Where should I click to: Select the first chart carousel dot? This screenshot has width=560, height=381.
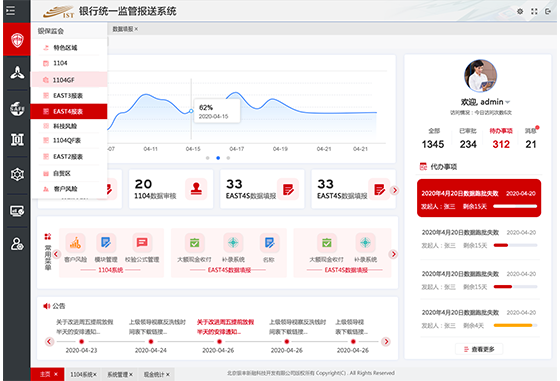[x=208, y=158]
